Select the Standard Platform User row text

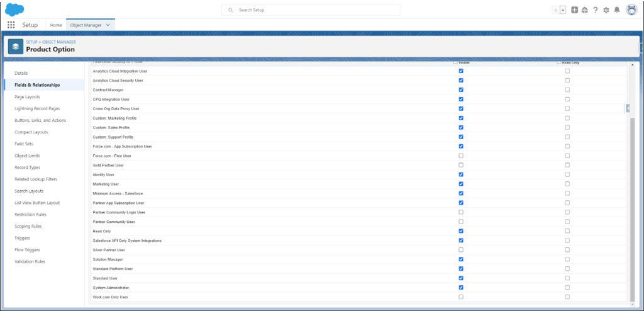coord(113,269)
